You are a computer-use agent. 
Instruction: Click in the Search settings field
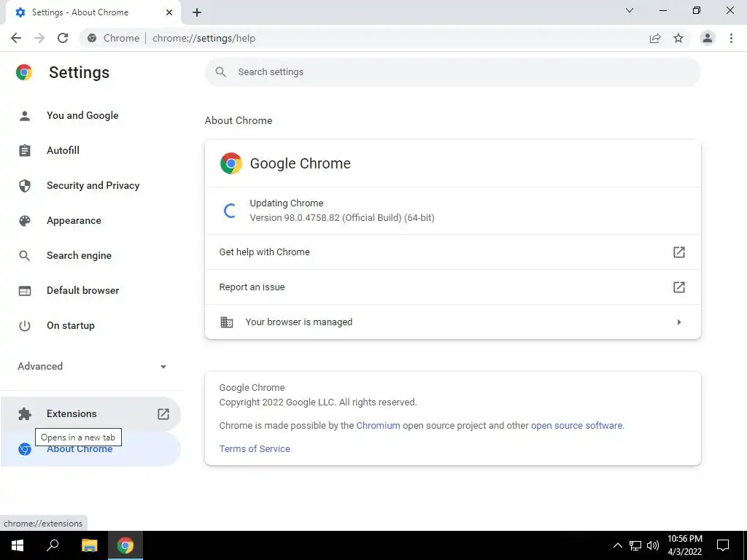coord(452,72)
